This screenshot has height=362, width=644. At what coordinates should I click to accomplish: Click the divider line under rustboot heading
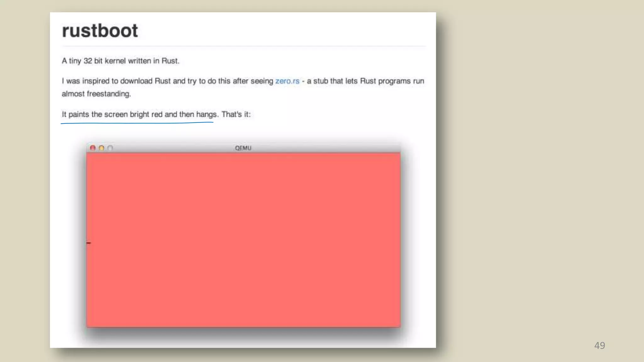tap(244, 46)
